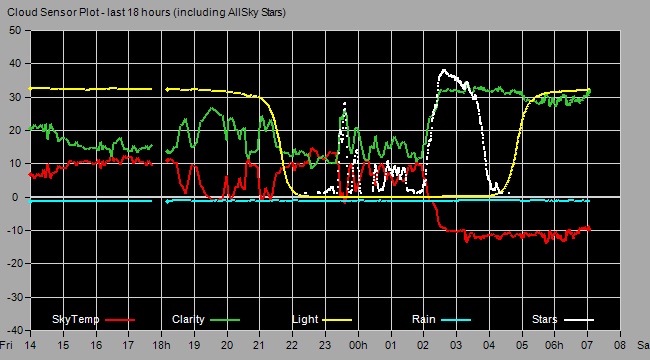Click the yellow marker where Light resumes after the gap

(167, 89)
